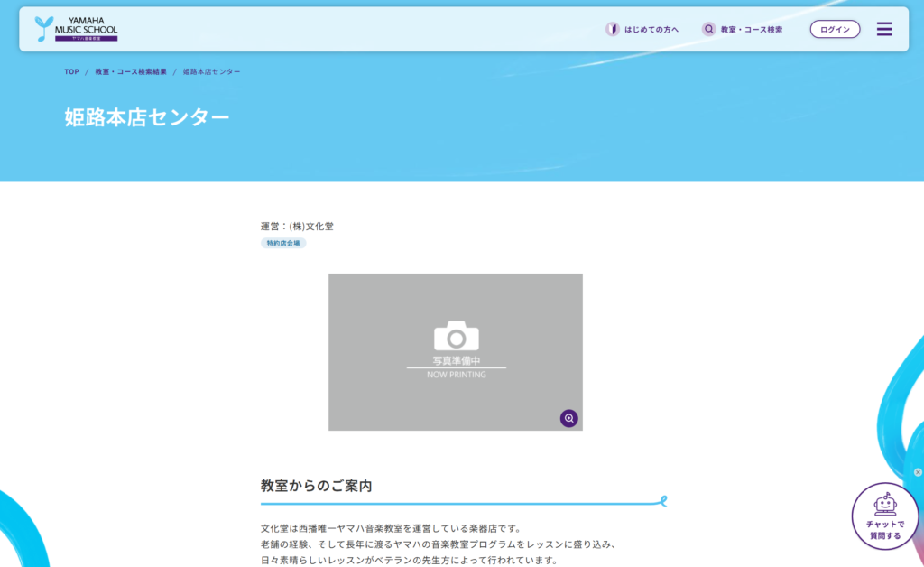Click the line starting 老舗の経験
This screenshot has height=567, width=924.
[x=440, y=544]
